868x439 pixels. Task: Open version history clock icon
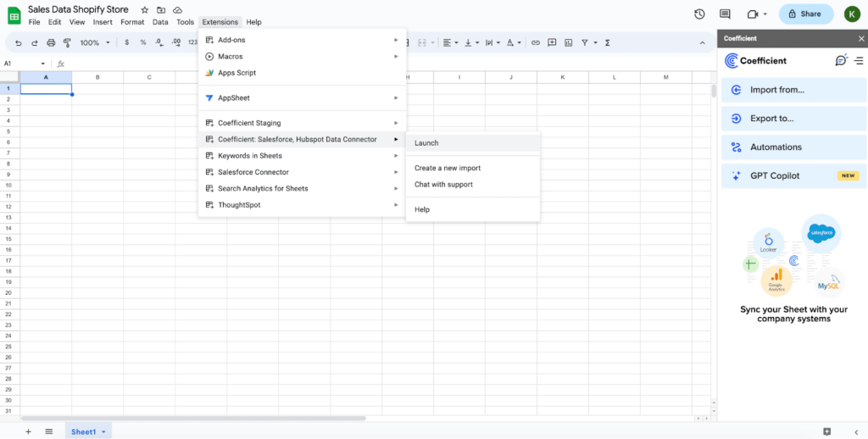(699, 14)
